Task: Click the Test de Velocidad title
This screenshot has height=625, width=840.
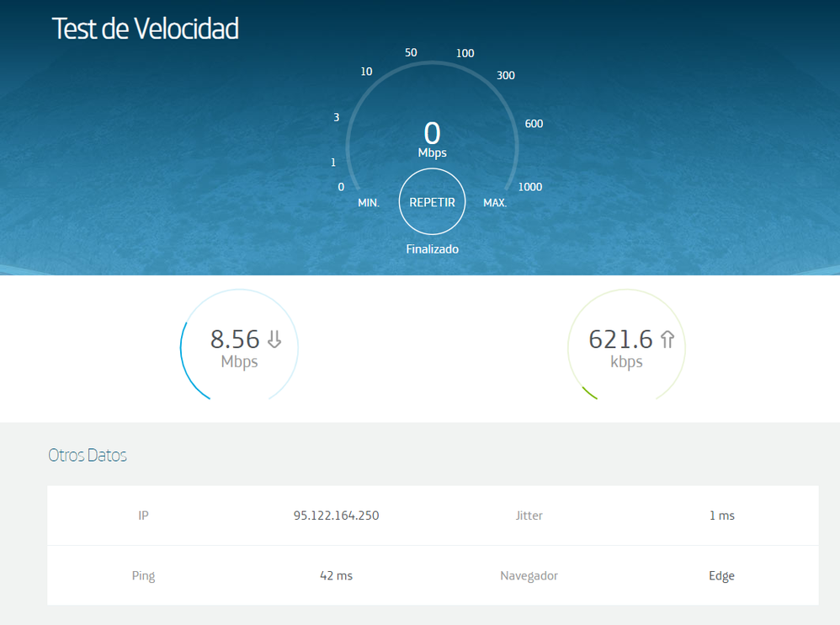Action: tap(146, 28)
